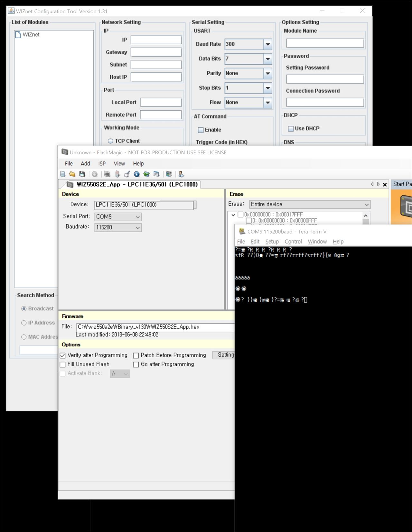The height and width of the screenshot is (532, 412).
Task: Click the magnifier icon in FlashMagic toolbar
Action: coord(127,174)
